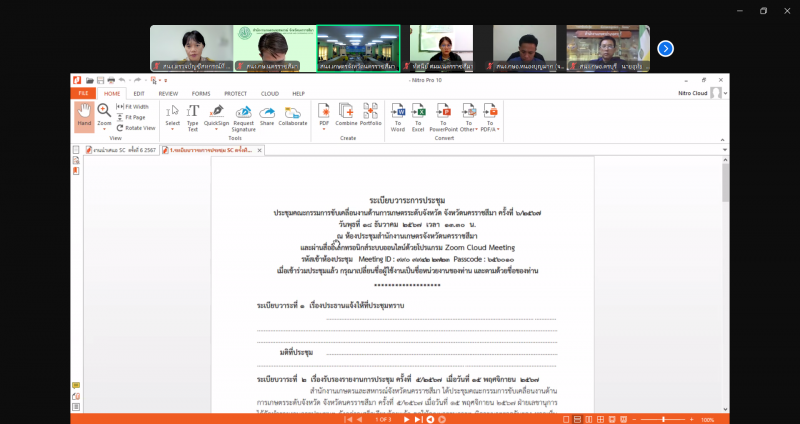The height and width of the screenshot is (424, 800).
Task: Choose Fit Page view
Action: [131, 117]
